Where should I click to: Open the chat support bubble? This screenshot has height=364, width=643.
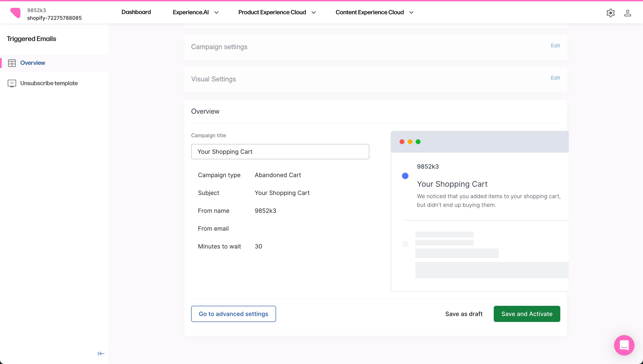point(624,345)
